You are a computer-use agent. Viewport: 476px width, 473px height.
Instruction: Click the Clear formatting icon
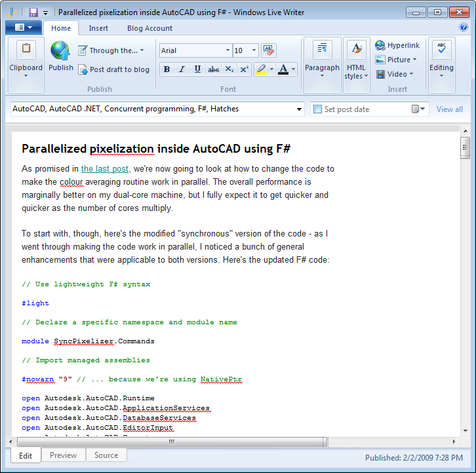tap(268, 50)
